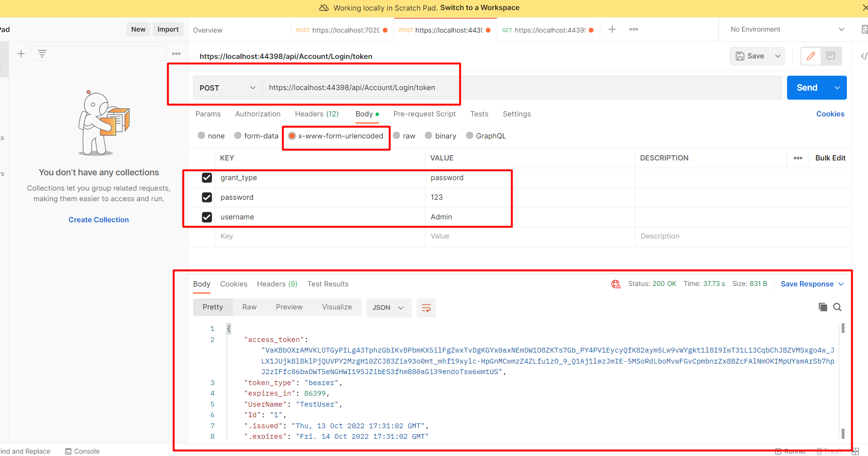View response Cookies tab

tap(234, 284)
